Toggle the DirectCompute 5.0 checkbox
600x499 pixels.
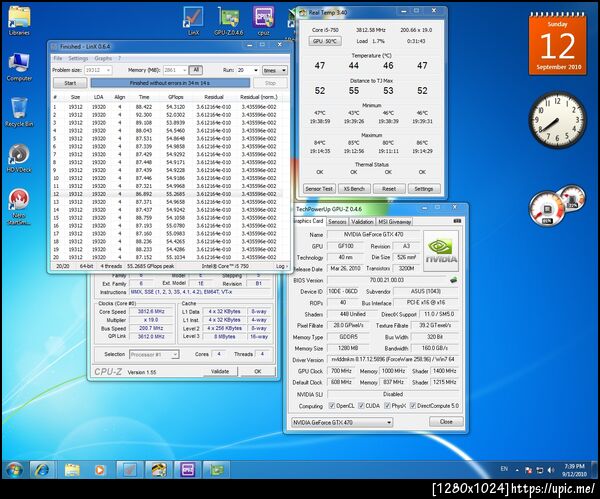(x=413, y=406)
